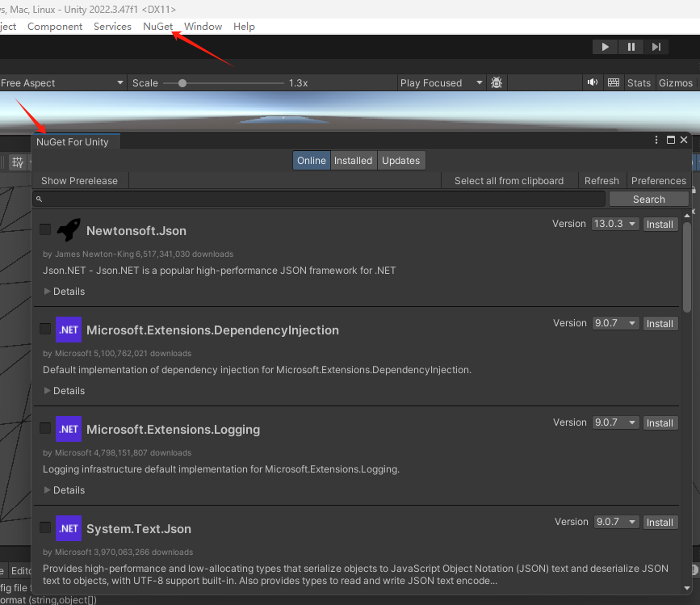
Task: Check the Newtonsoft.Json package checkbox
Action: 45,229
